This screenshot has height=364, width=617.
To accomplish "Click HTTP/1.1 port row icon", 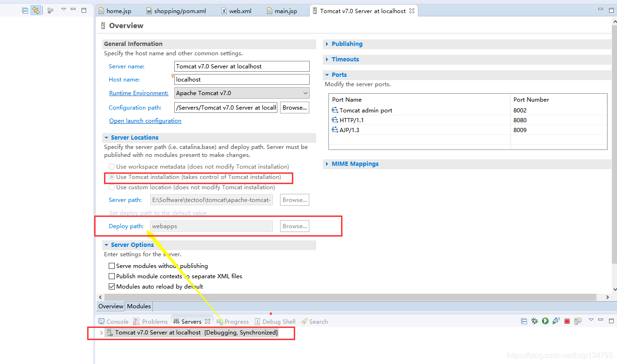I will click(335, 120).
